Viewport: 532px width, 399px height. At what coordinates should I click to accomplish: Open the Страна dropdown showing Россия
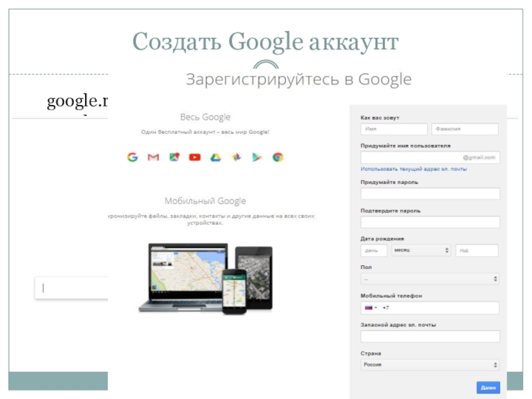coord(430,364)
